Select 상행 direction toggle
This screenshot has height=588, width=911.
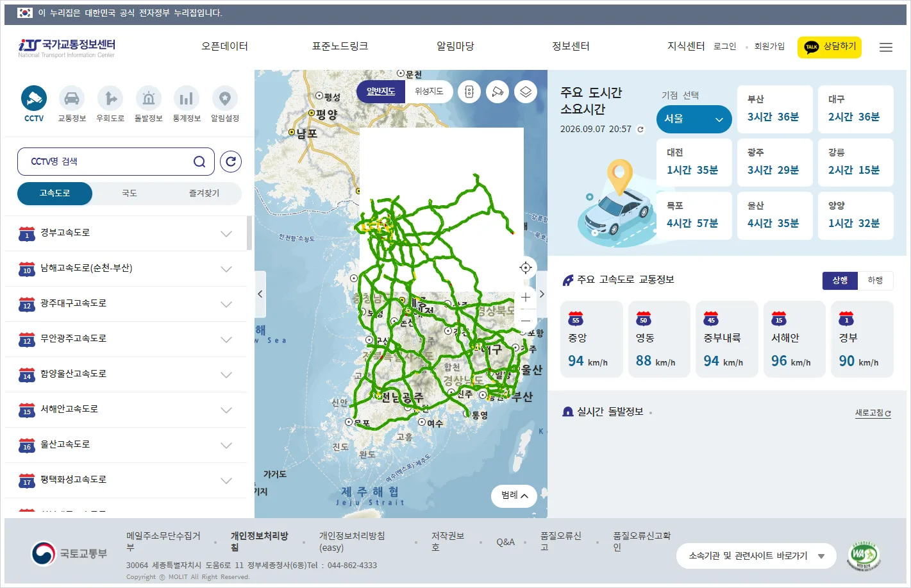pos(840,280)
